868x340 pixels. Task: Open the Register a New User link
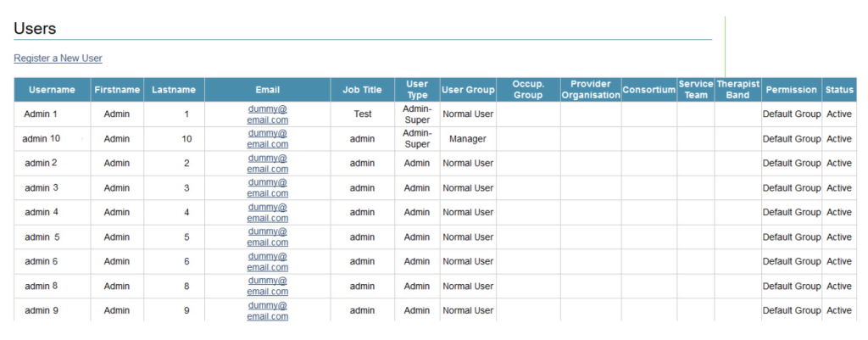pyautogui.click(x=58, y=59)
